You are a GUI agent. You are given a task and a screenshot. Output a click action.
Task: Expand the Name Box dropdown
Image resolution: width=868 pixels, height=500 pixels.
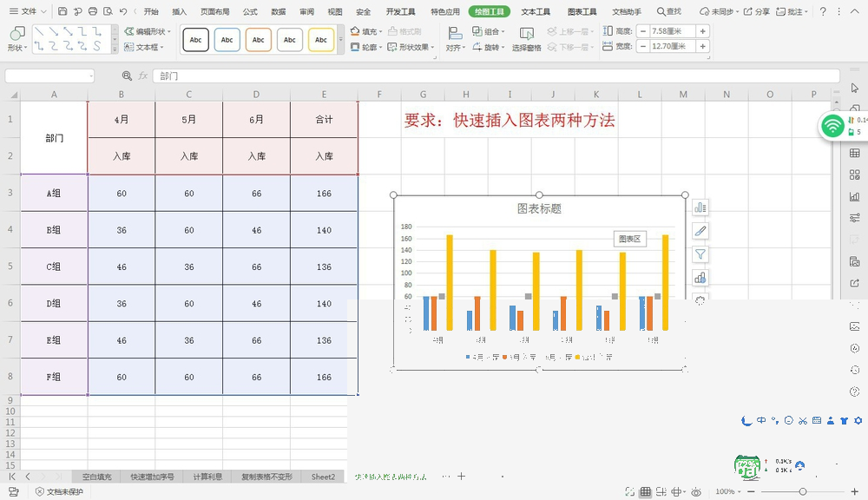(90, 76)
